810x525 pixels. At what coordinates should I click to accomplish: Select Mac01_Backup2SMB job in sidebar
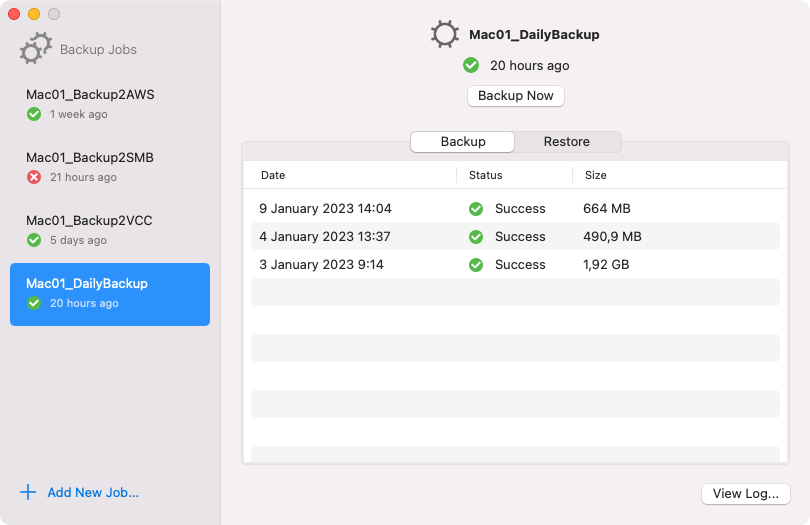click(x=110, y=168)
